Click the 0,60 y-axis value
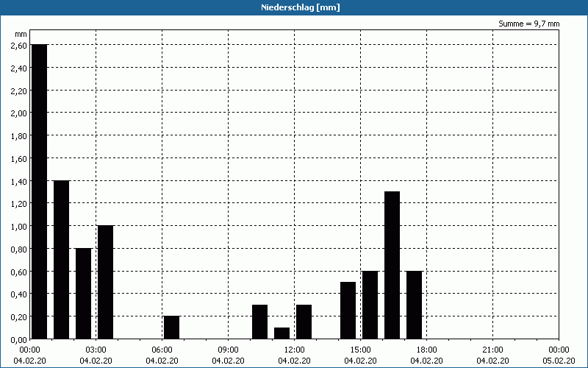This screenshot has height=368, width=588. 19,272
